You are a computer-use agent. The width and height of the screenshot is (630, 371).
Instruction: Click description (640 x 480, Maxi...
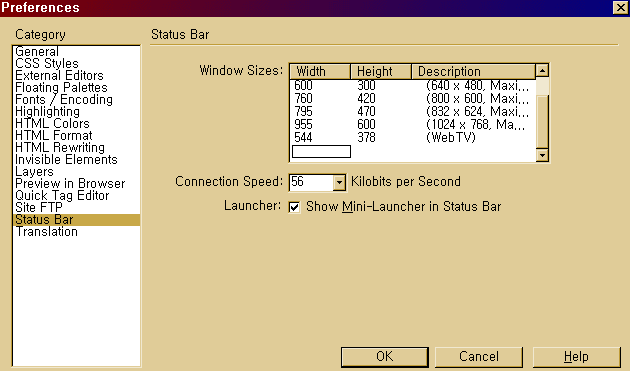click(478, 86)
